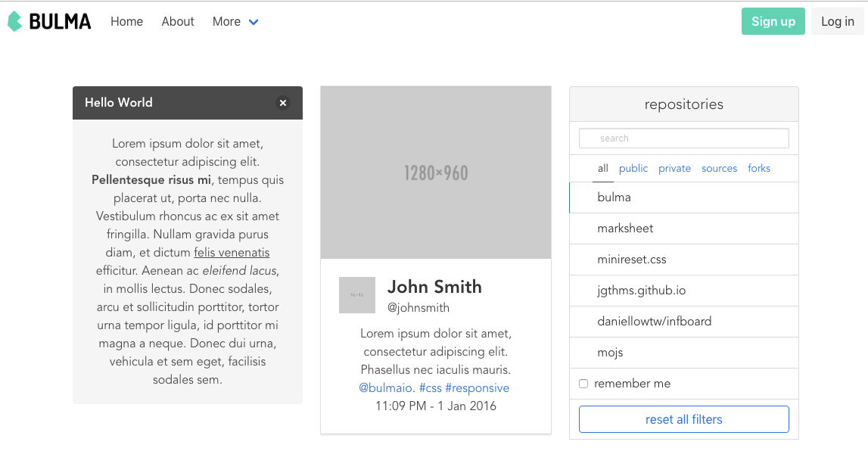
Task: Click the Bulma logo in the navbar
Action: click(49, 21)
